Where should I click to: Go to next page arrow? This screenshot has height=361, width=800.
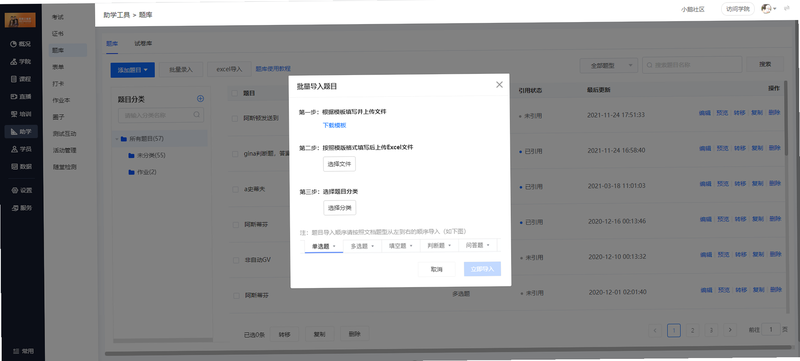731,330
